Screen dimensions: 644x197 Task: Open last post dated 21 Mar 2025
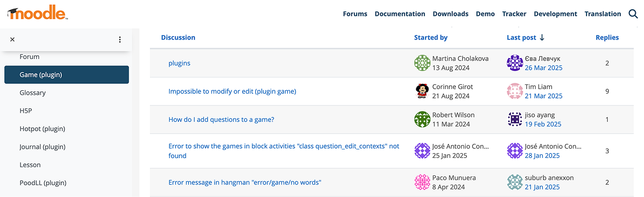(x=543, y=96)
